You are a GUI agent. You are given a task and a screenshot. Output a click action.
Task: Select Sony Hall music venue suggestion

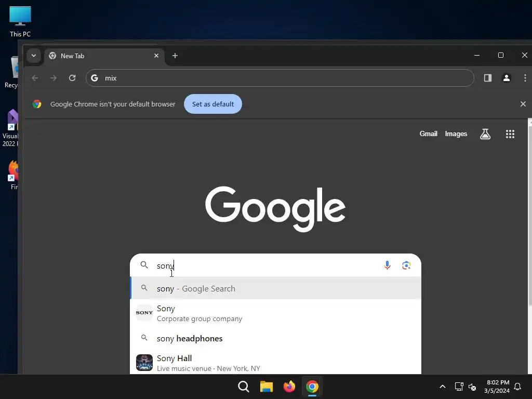click(275, 363)
